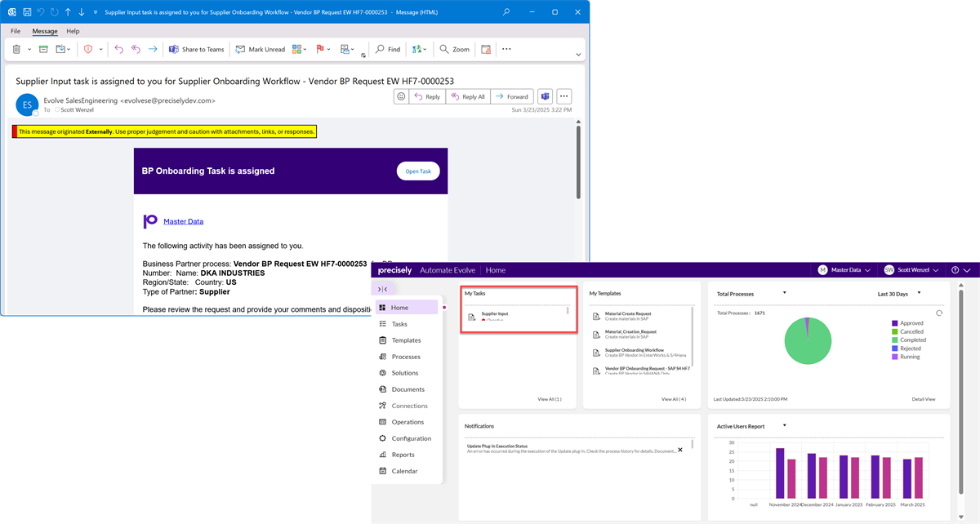Click Follow Up flag icon
The width and height of the screenshot is (980, 524).
click(322, 49)
